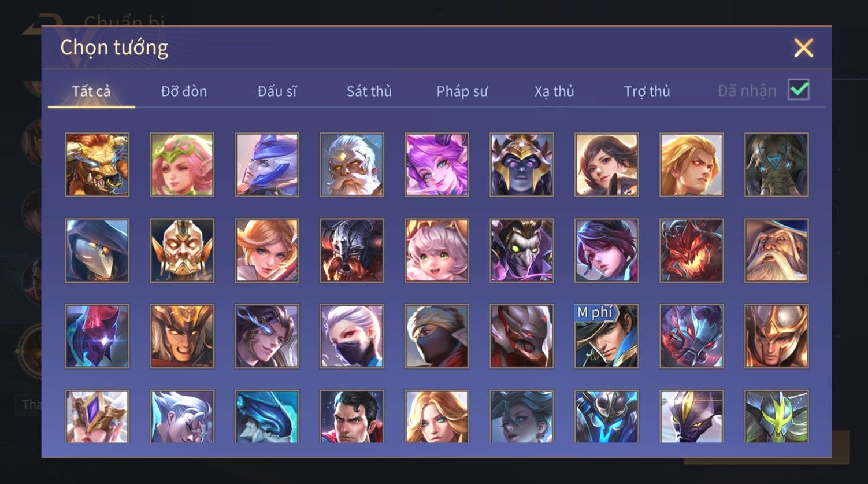Viewport: 868px width, 484px height.
Task: Select the elephant hero with blue markings
Action: (x=777, y=165)
